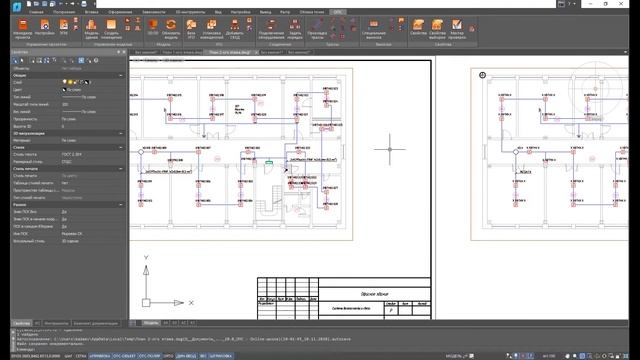Image resolution: width=640 pixels, height=360 pixels.
Task: Open the drawing tabs list arrow
Action: point(625,52)
